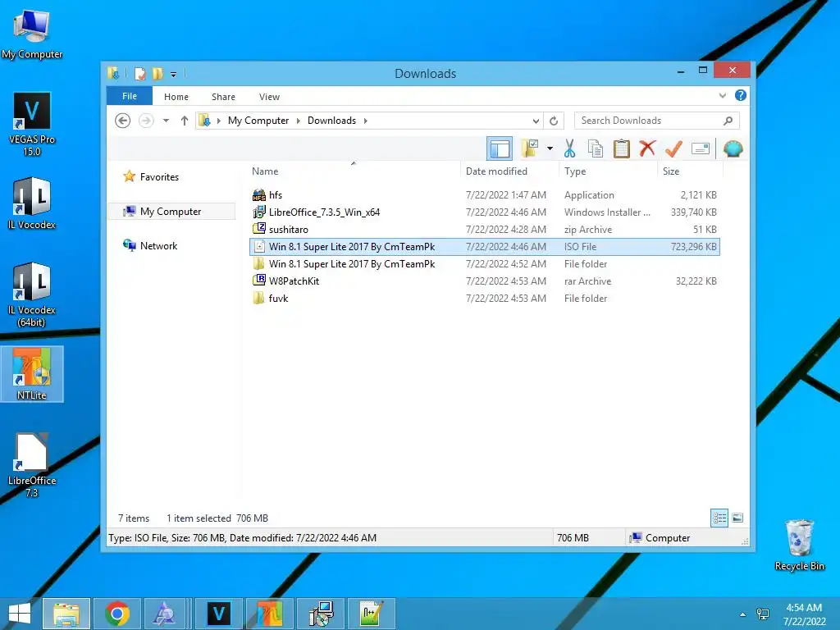Select My Computer in the navigation pane
Viewport: 840px width, 630px height.
click(171, 212)
